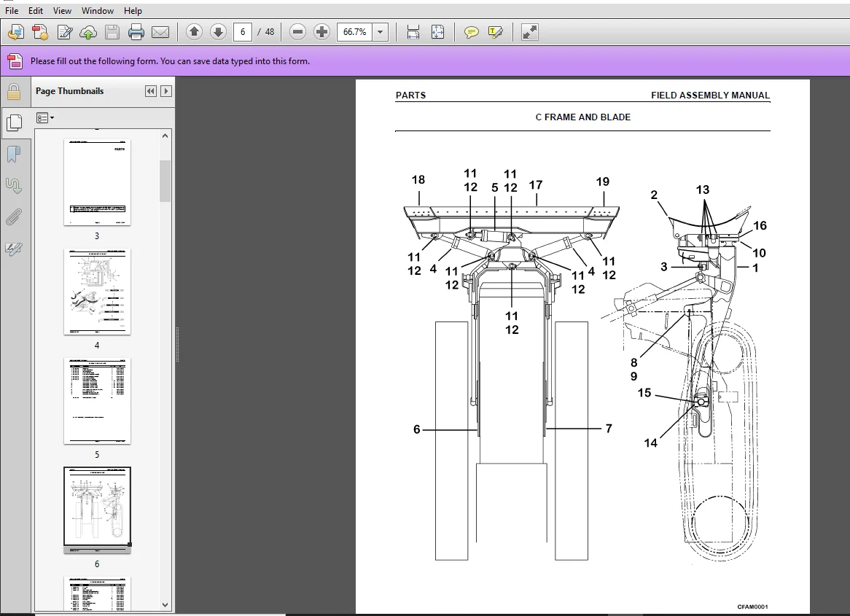Toggle read mode full screen icon

(530, 33)
